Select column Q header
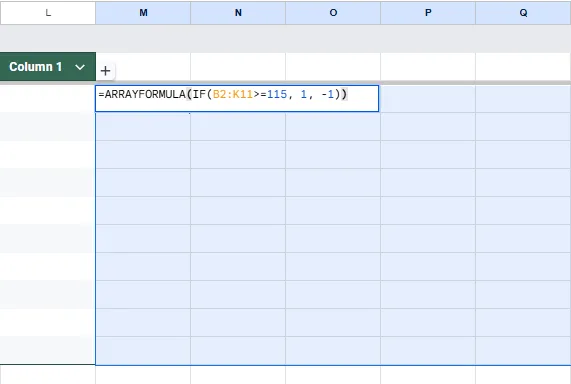Screen dimensions: 571x384 (x=523, y=13)
